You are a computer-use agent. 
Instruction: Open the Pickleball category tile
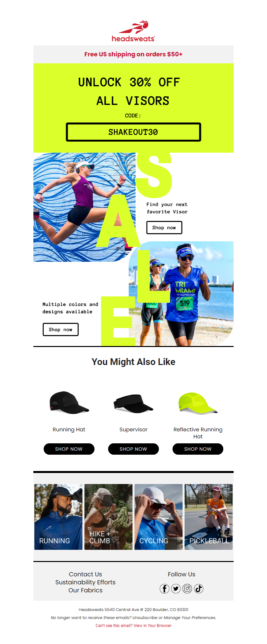pos(209,517)
